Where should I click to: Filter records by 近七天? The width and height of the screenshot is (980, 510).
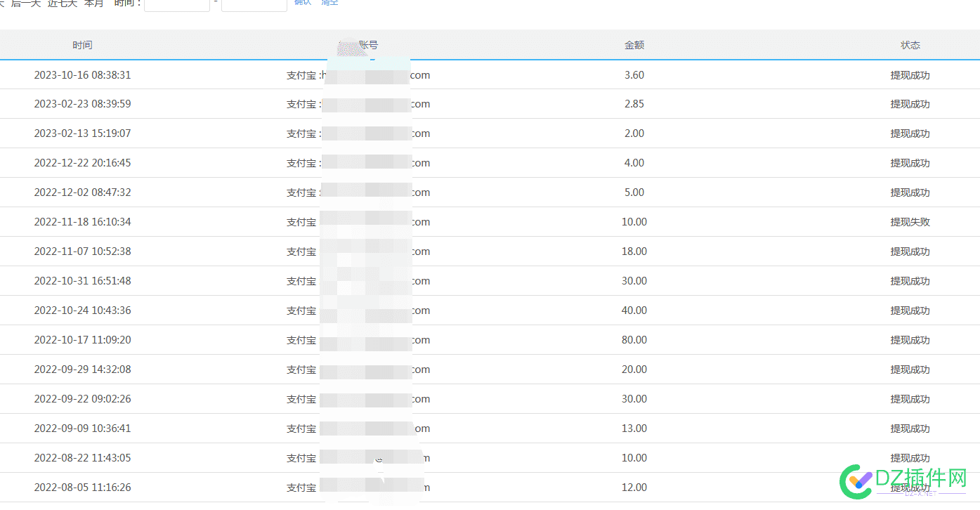click(x=62, y=3)
